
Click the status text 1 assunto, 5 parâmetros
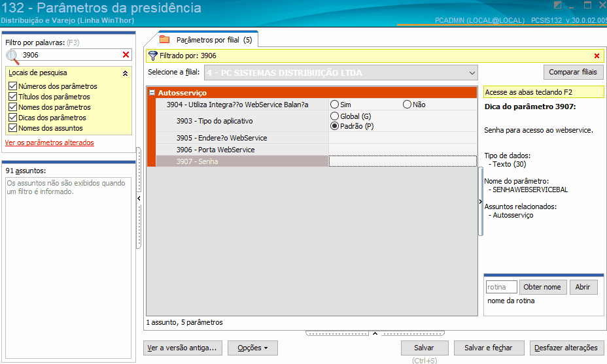click(184, 322)
